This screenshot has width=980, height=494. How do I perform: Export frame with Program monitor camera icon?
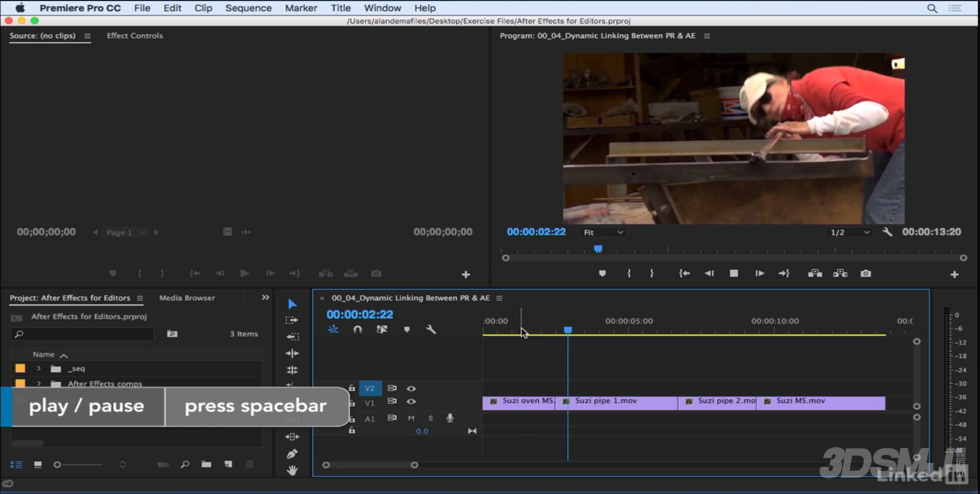(865, 274)
